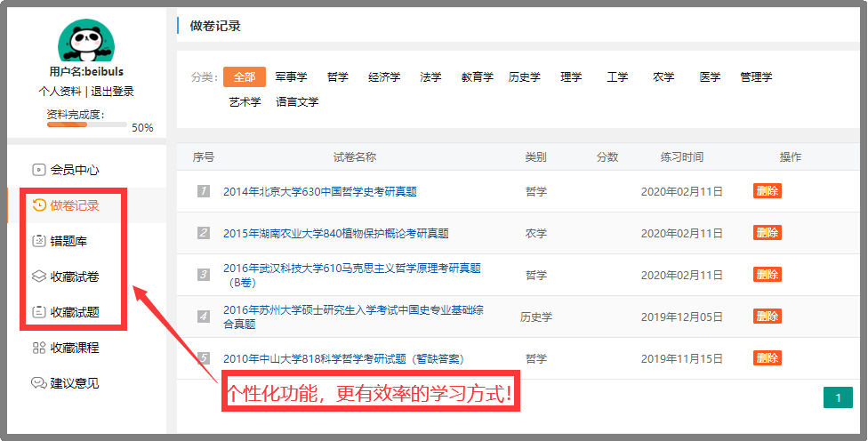The height and width of the screenshot is (441, 868).
Task: Click the 资料完成度 progress bar
Action: (x=86, y=125)
